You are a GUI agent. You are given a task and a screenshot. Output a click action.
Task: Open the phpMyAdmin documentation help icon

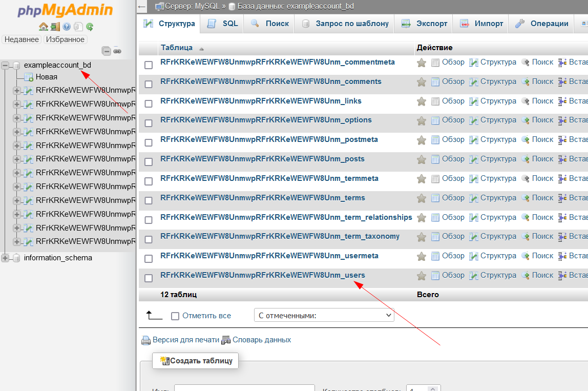coord(67,27)
